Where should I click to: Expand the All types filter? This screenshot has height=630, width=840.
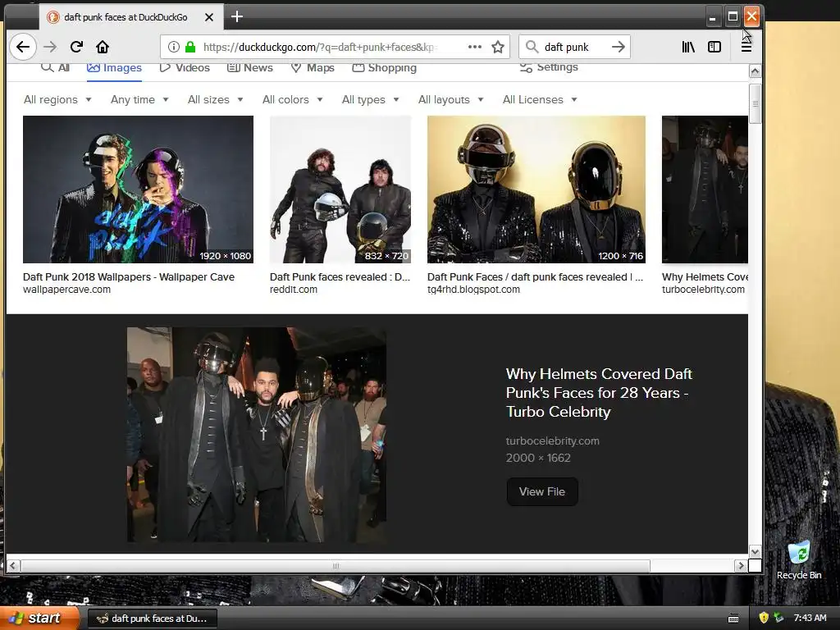coord(370,99)
